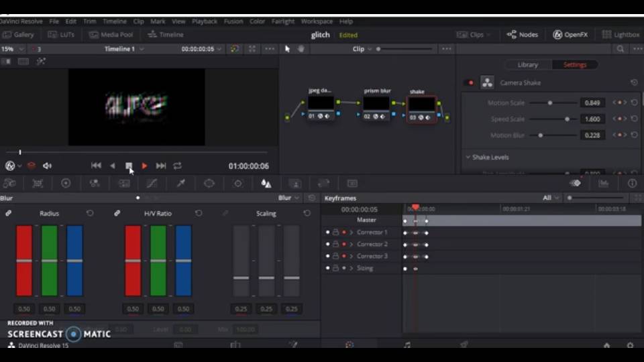This screenshot has width=644, height=362.
Task: Open the viewer fullscreen expand icon
Action: coord(252,49)
